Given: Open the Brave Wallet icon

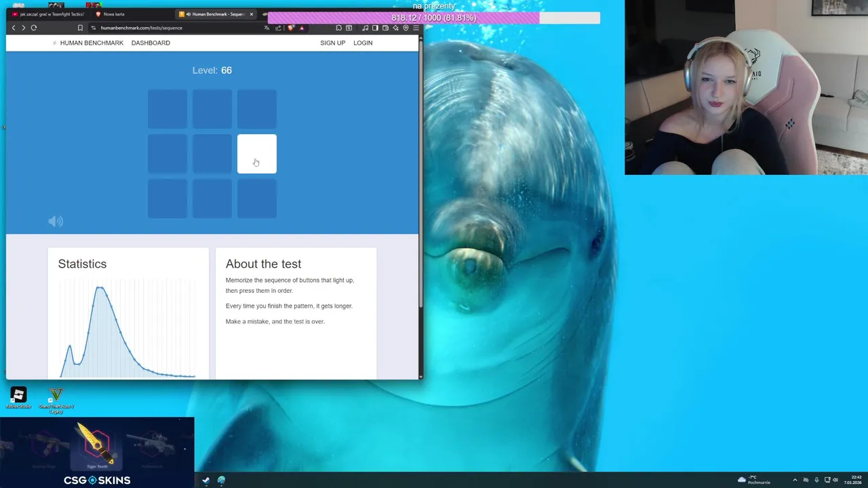Looking at the screenshot, I should coord(385,28).
